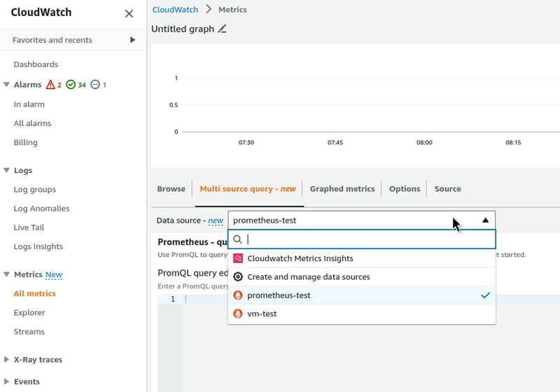Open the Graphed metrics tab

pos(342,189)
